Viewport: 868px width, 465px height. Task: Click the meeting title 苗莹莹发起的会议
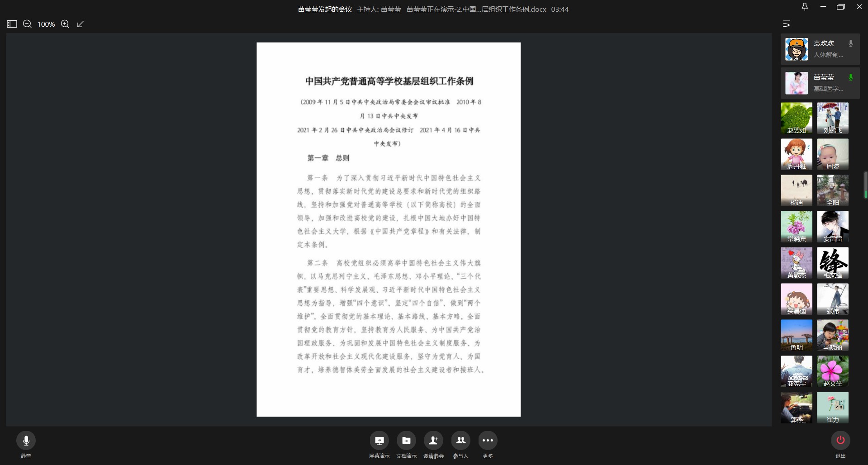(325, 9)
